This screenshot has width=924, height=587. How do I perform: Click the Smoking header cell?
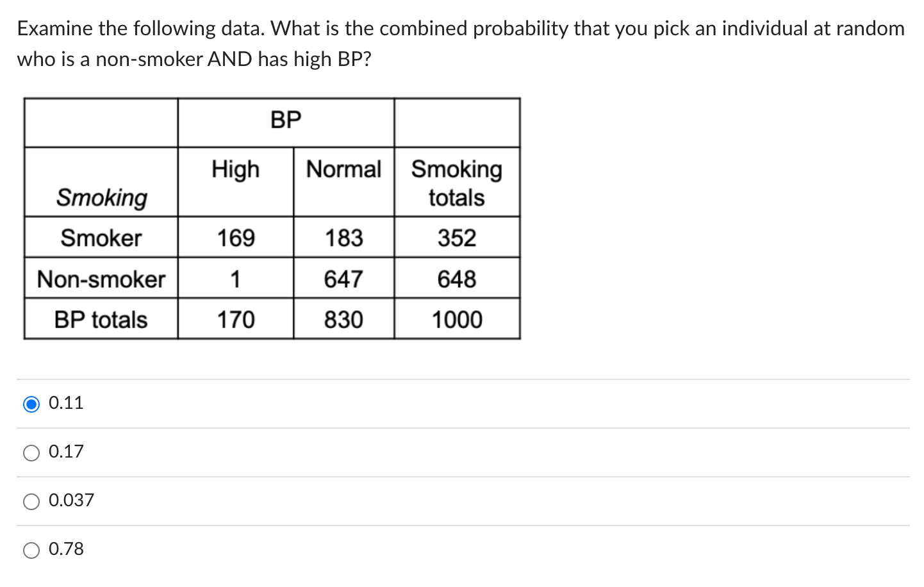pyautogui.click(x=100, y=198)
